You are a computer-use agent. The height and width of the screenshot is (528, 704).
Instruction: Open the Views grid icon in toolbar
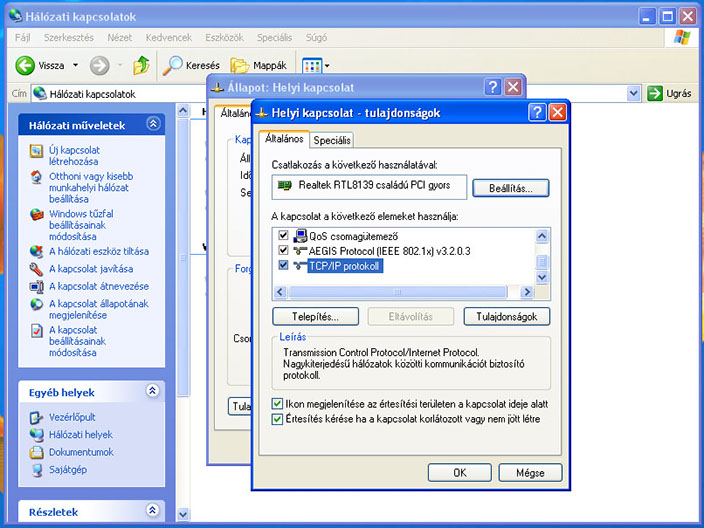[x=312, y=66]
